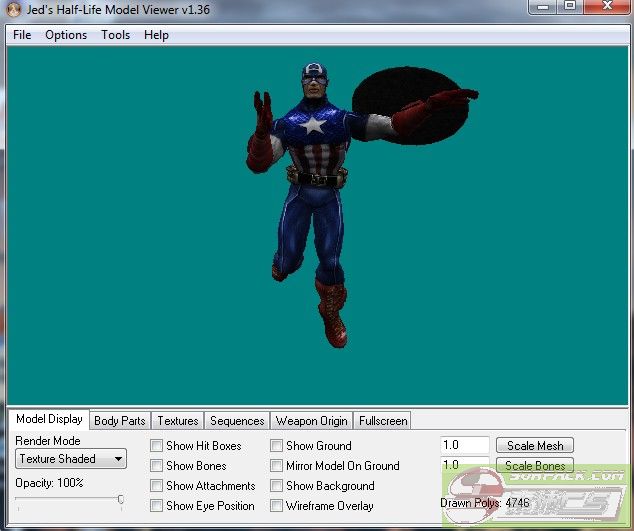
Task: Enable Wireframe Overlay checkbox
Action: (277, 506)
